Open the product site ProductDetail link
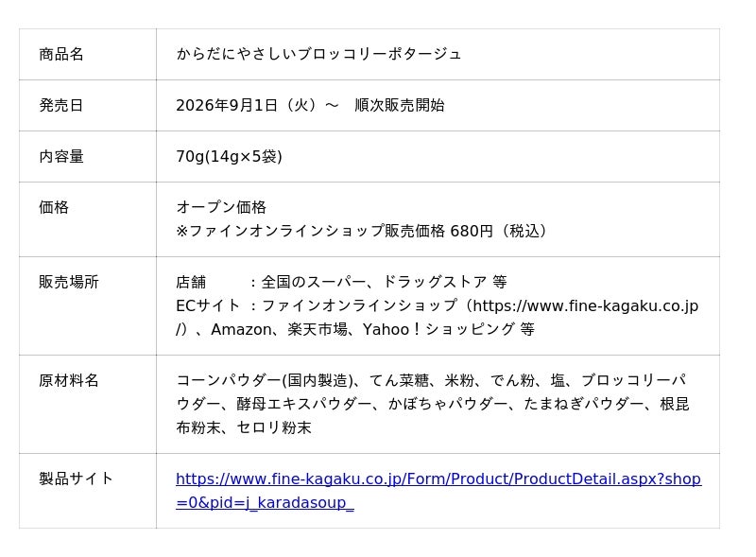This screenshot has height=557, width=756. tap(438, 479)
